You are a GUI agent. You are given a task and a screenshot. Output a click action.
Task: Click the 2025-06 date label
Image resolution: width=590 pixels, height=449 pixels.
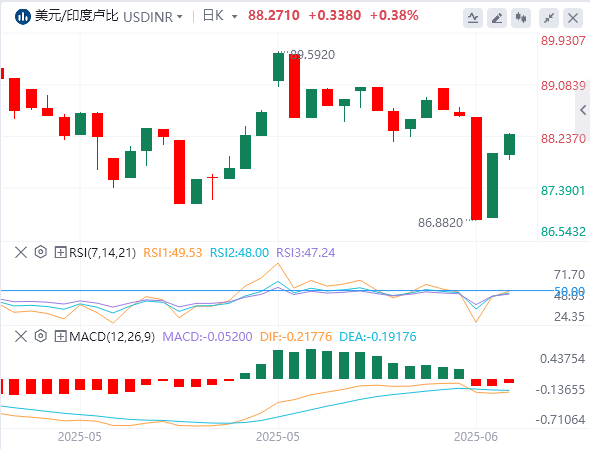click(476, 437)
